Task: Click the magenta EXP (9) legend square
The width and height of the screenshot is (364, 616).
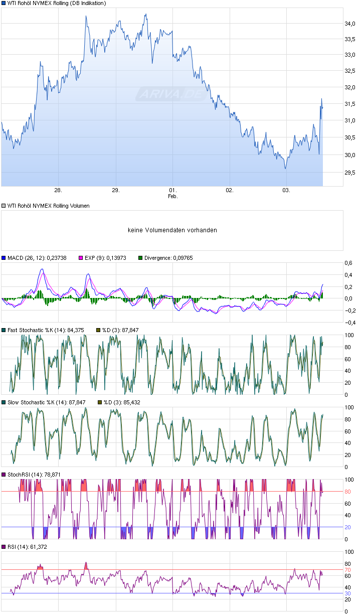Action: click(x=81, y=258)
